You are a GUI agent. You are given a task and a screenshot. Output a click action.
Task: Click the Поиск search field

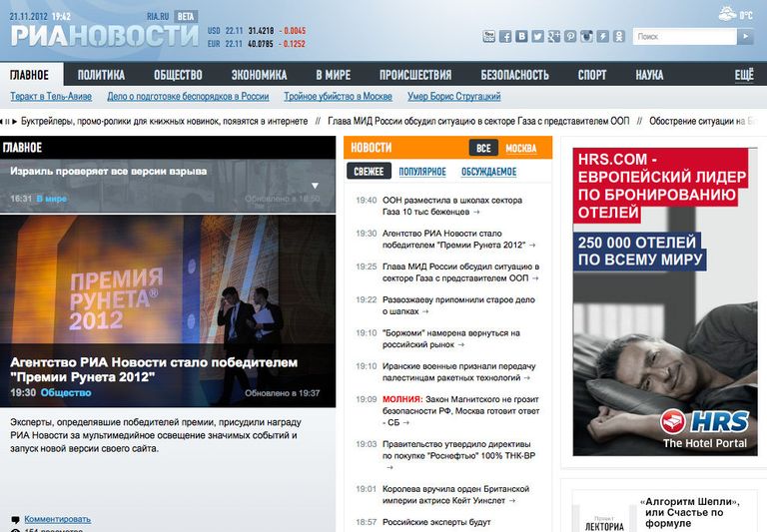coord(684,36)
